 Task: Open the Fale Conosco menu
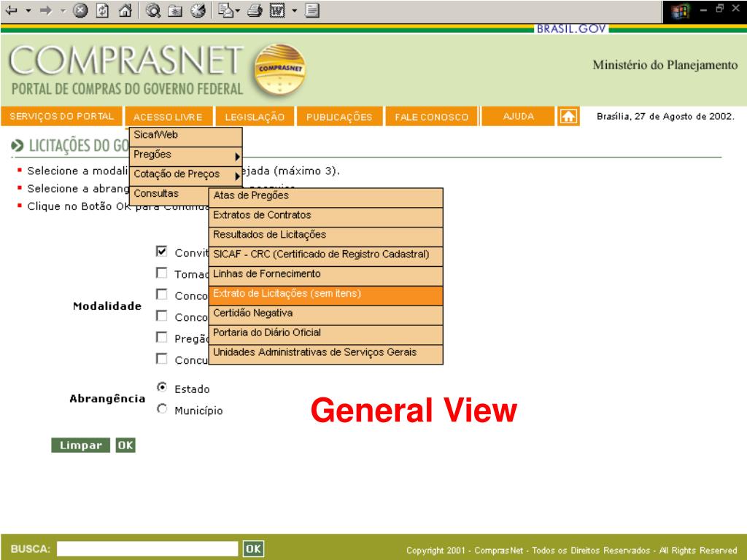tap(431, 117)
